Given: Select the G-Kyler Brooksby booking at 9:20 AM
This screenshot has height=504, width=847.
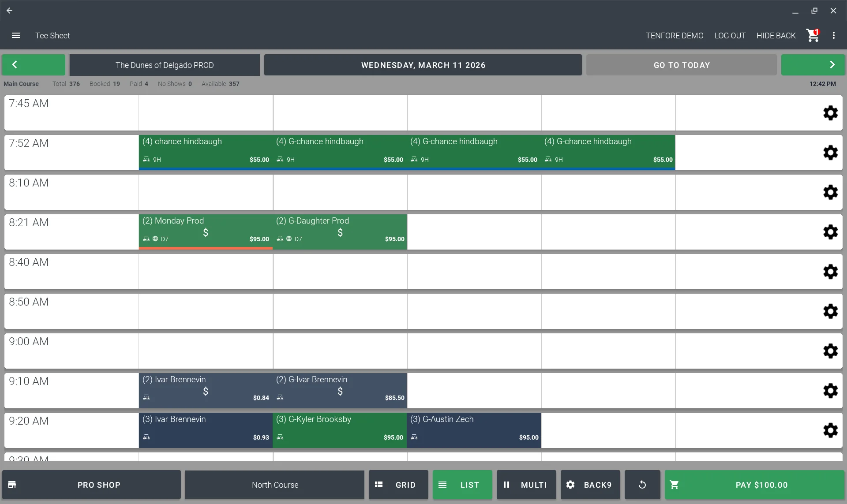Looking at the screenshot, I should (x=340, y=430).
